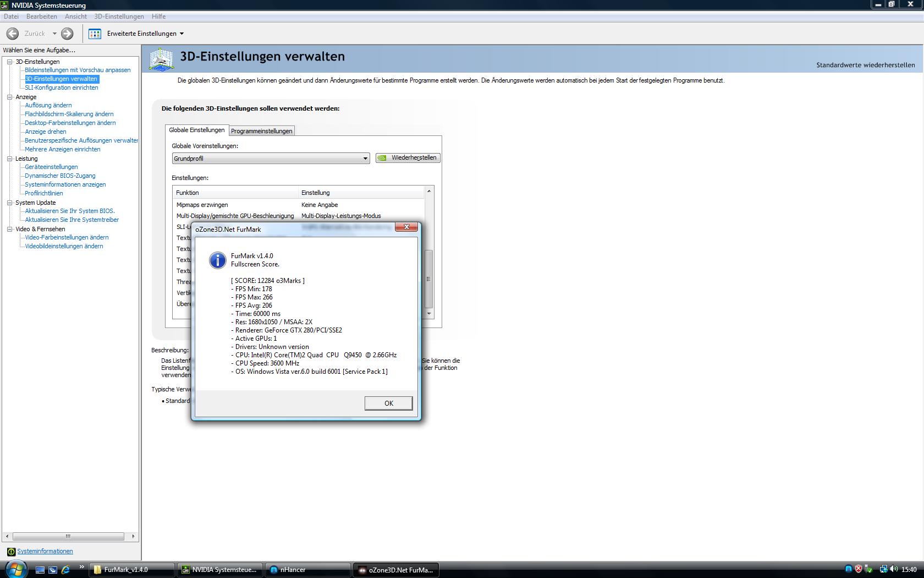Open the Ansicht menu

[x=76, y=17]
